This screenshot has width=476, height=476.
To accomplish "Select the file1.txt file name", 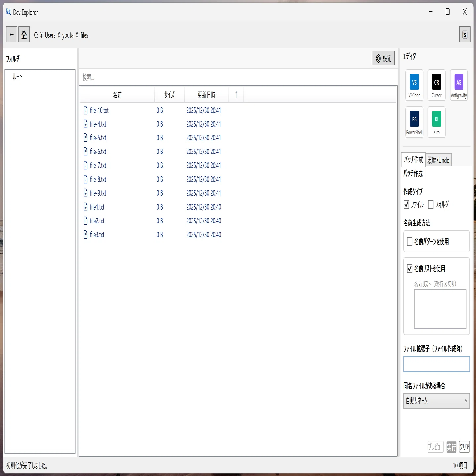I will 97,207.
